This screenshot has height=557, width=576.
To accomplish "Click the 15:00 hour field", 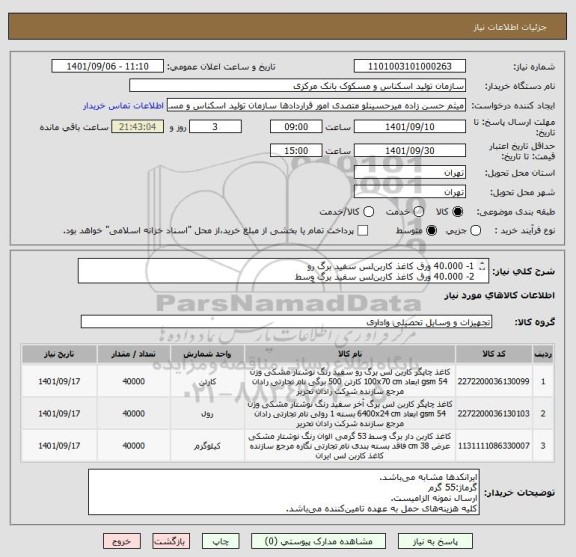I will [x=296, y=151].
